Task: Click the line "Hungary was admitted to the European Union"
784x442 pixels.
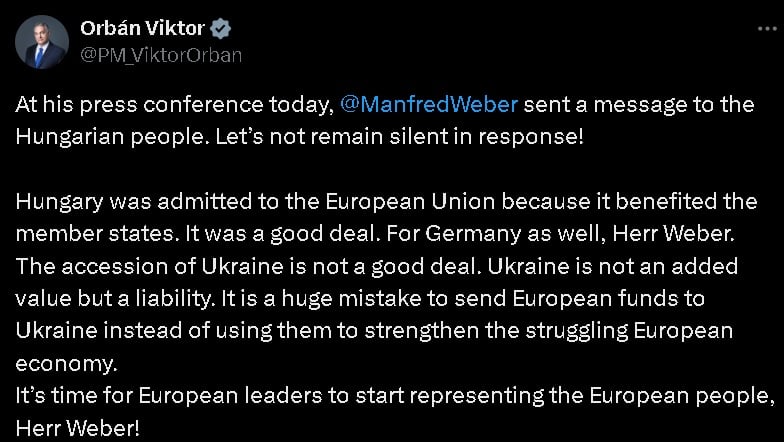Action: [255, 202]
